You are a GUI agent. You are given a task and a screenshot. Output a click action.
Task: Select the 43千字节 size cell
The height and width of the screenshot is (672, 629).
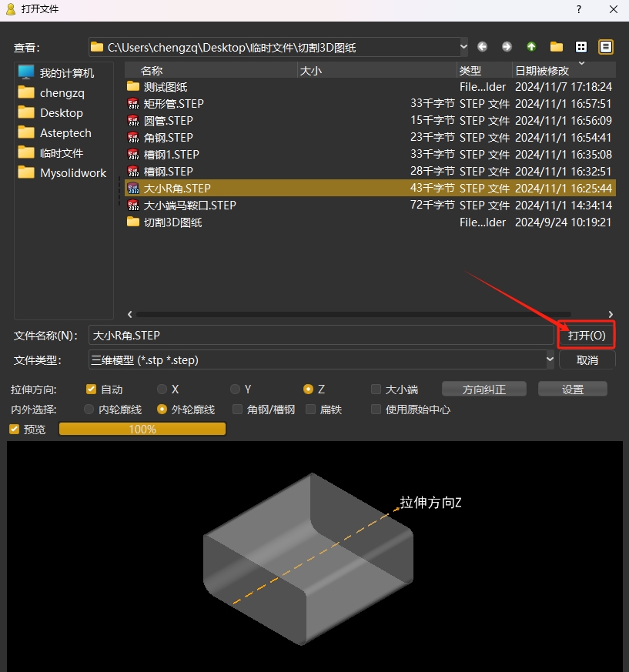click(432, 188)
